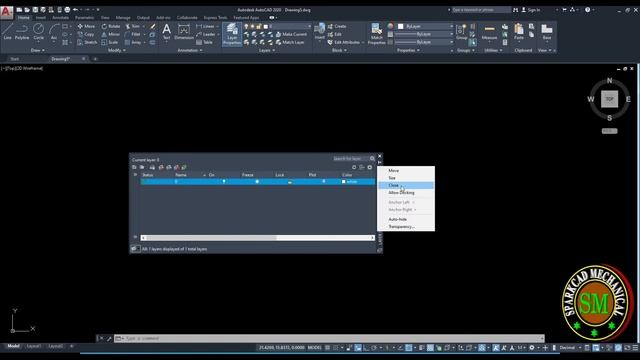
Task: Switch to the View ribbon tab
Action: pos(105,18)
